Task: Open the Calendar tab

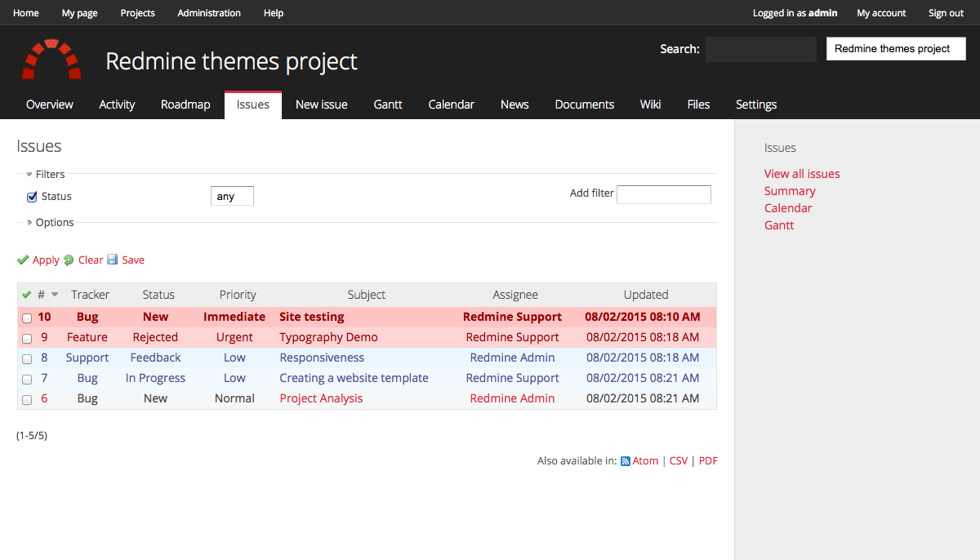Action: pyautogui.click(x=452, y=104)
